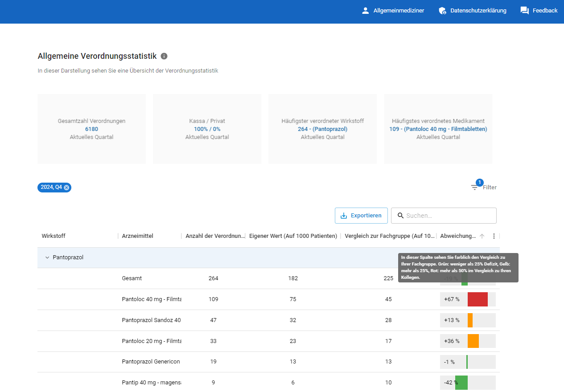Viewport: 564px width, 392px height.
Task: Click the sort arrow in Abweichung column
Action: [482, 236]
